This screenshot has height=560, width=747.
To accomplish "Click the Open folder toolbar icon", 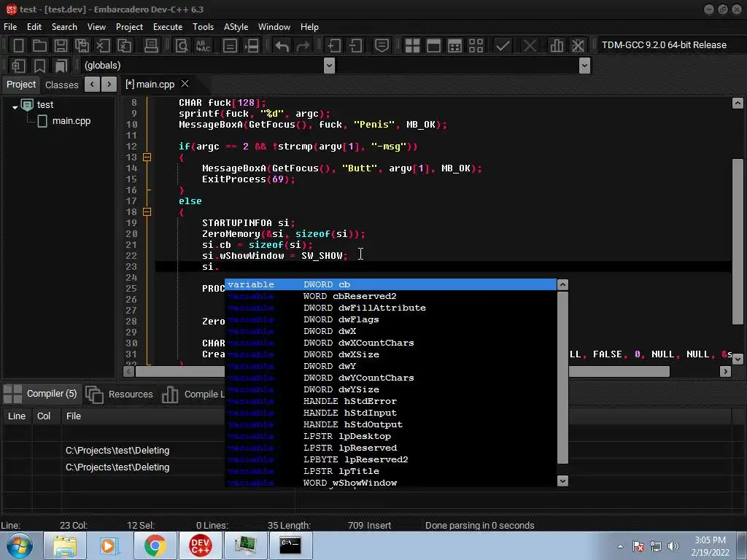I will 39,45.
